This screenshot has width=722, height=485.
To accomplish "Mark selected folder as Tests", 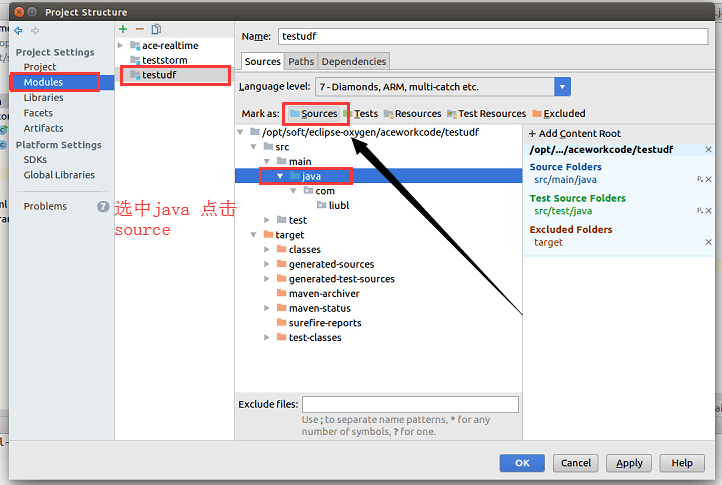I will tap(361, 114).
